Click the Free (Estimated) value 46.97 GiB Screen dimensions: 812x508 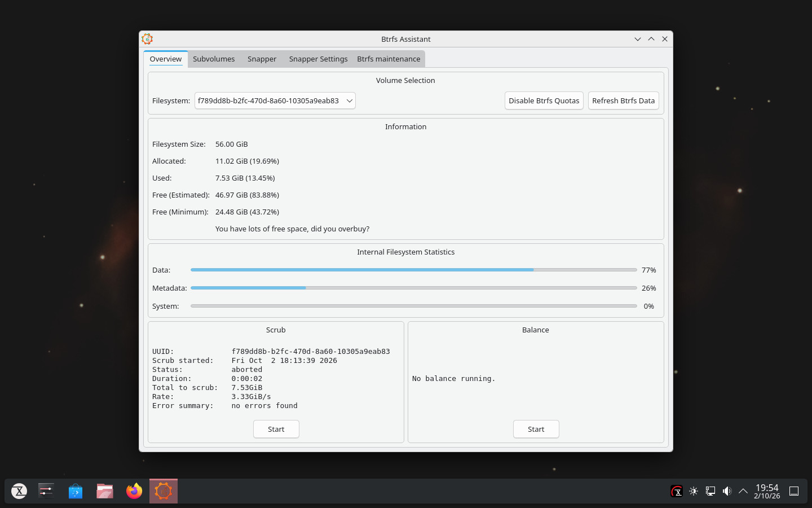[248, 195]
